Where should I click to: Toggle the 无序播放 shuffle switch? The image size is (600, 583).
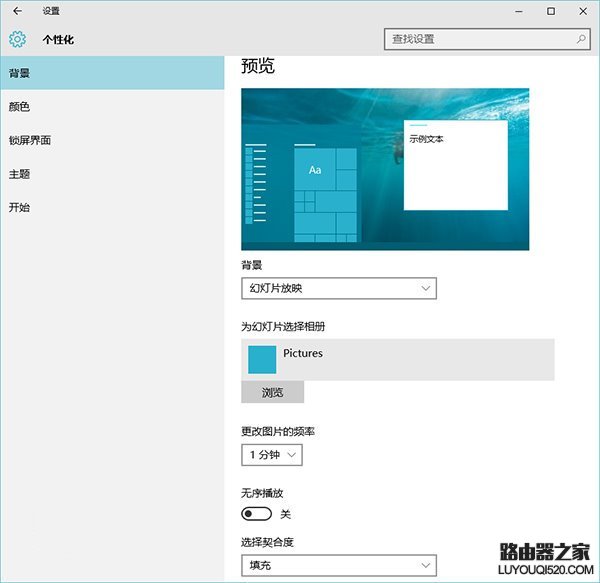(x=256, y=514)
